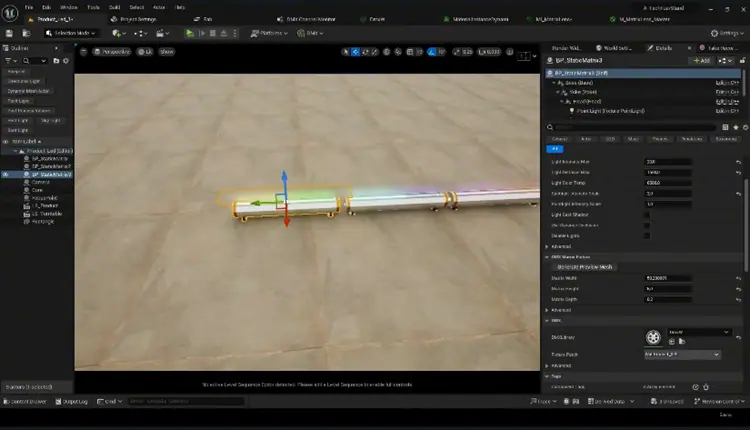Open the quick add actor menu
The image size is (750, 430).
point(119,33)
